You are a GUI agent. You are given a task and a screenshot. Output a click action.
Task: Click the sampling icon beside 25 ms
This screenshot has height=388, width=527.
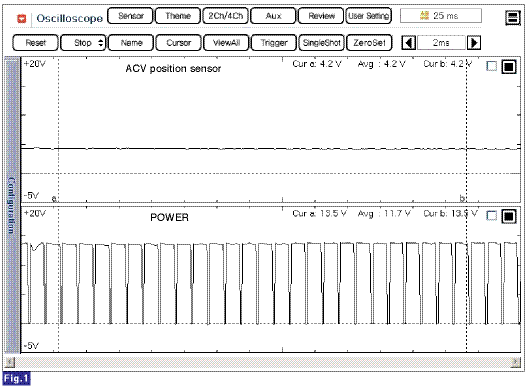[424, 15]
